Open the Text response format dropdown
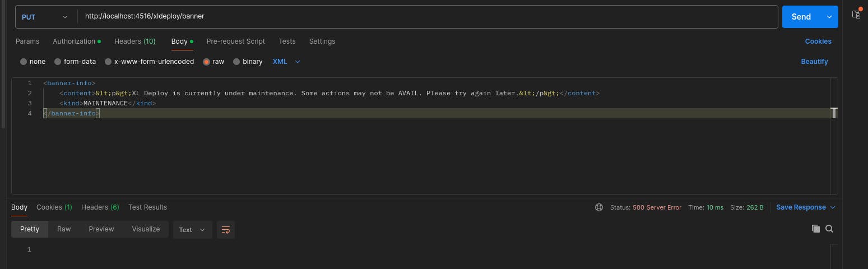The width and height of the screenshot is (868, 269). click(192, 230)
